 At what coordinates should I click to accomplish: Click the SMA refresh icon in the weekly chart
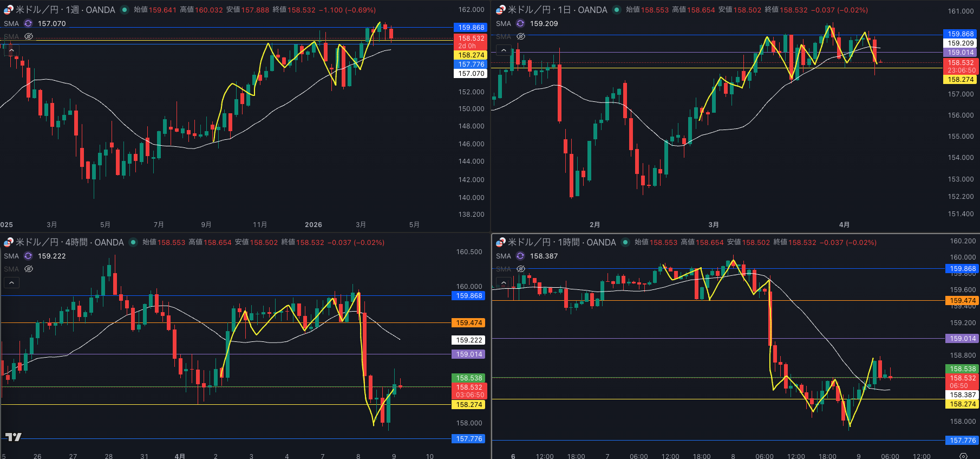pyautogui.click(x=28, y=23)
